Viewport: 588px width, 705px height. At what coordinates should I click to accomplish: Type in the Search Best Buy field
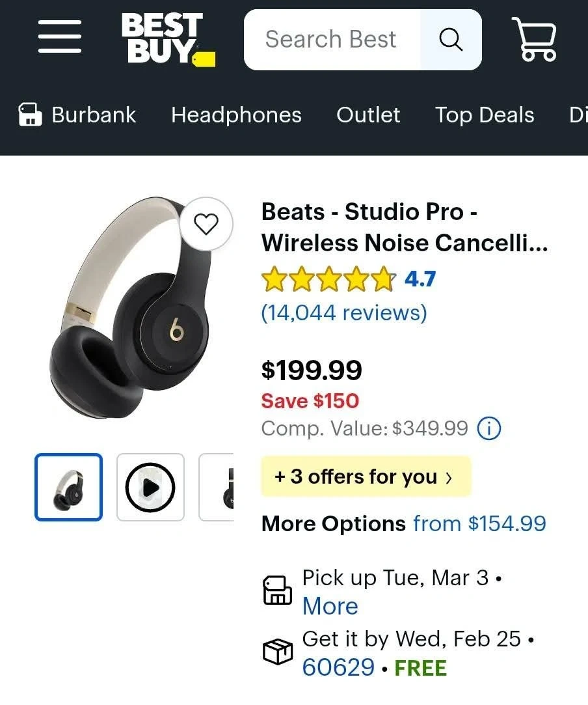pos(331,40)
